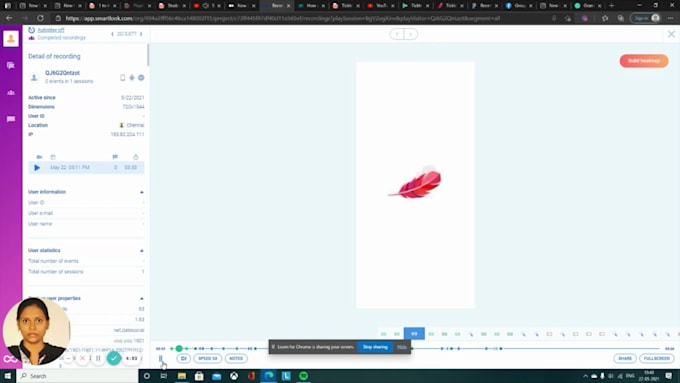Open the chat bubble icon in sidebar
Screen dimensions: 680x383
tap(11, 119)
